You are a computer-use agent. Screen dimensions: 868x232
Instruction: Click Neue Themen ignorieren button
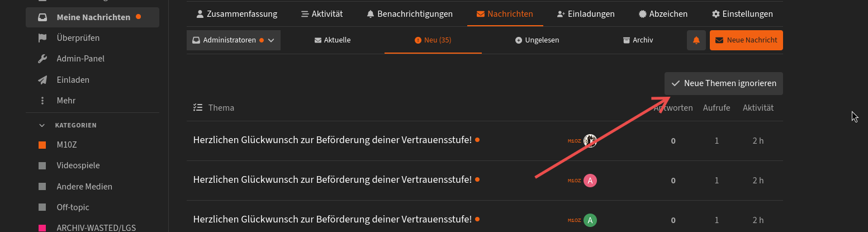[724, 83]
